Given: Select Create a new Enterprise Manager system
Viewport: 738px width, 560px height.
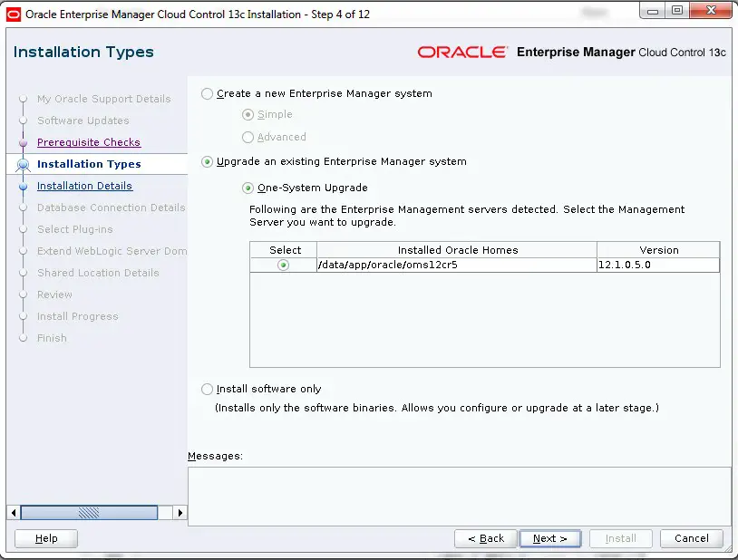Looking at the screenshot, I should (x=207, y=93).
